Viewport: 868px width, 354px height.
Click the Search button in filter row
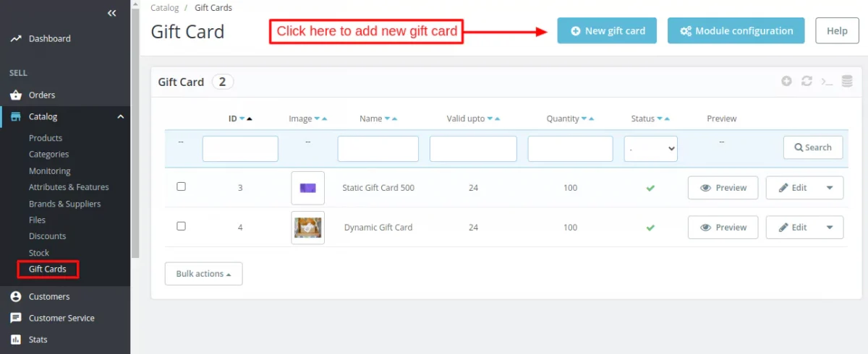(x=813, y=147)
